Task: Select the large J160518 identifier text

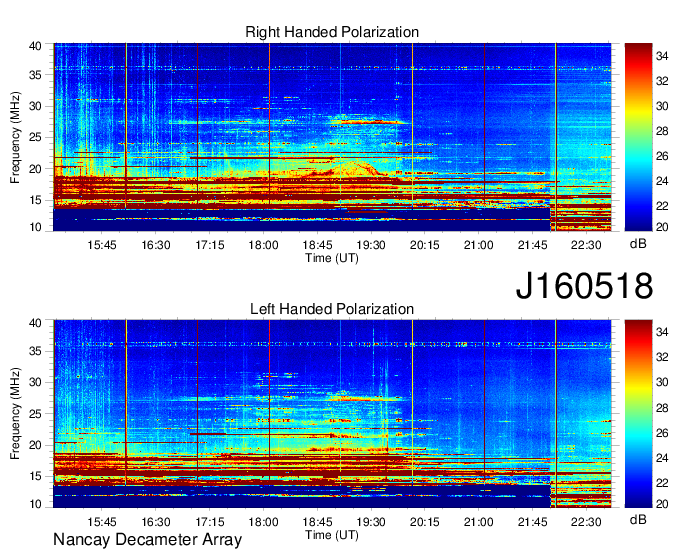Action: [x=584, y=286]
